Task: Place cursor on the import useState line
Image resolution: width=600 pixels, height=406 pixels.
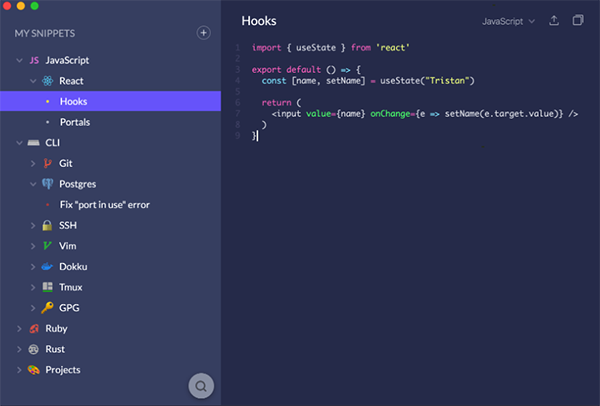Action: click(x=331, y=47)
